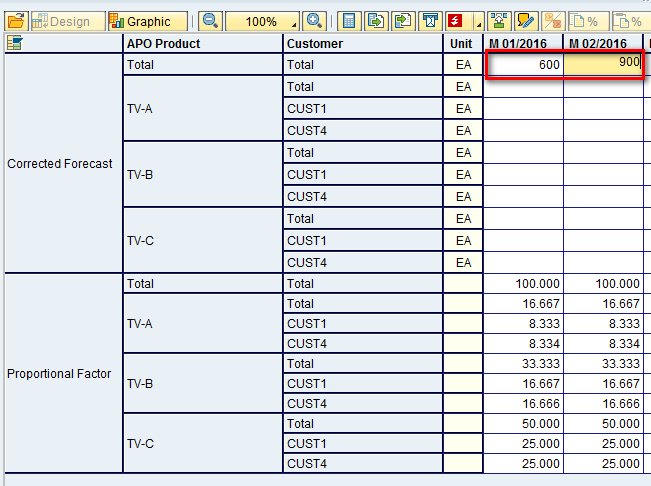Select TV-A under Corrected Forecast
Viewport: 651px width, 486px height.
coord(140,108)
